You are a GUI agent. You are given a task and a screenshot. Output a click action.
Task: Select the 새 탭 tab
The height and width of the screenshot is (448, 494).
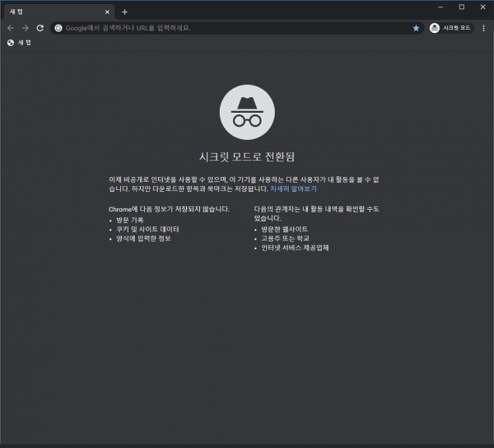pyautogui.click(x=59, y=12)
